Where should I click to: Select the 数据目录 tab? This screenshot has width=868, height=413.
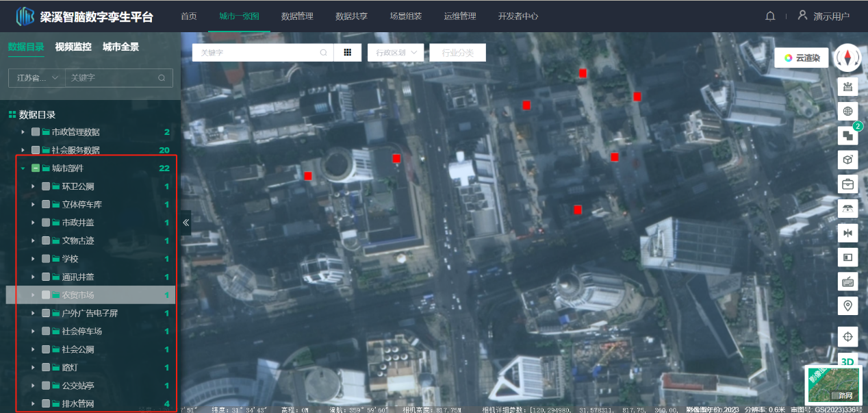click(26, 47)
